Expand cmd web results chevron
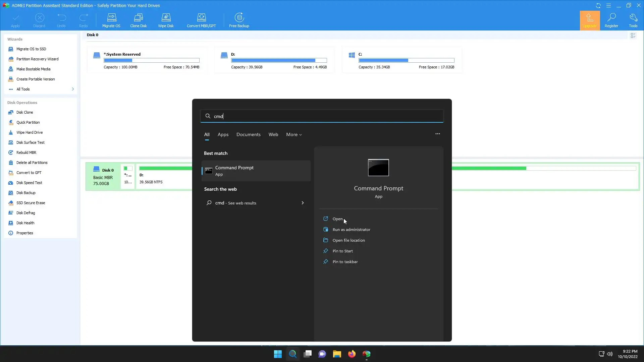This screenshot has height=362, width=644. pyautogui.click(x=303, y=203)
